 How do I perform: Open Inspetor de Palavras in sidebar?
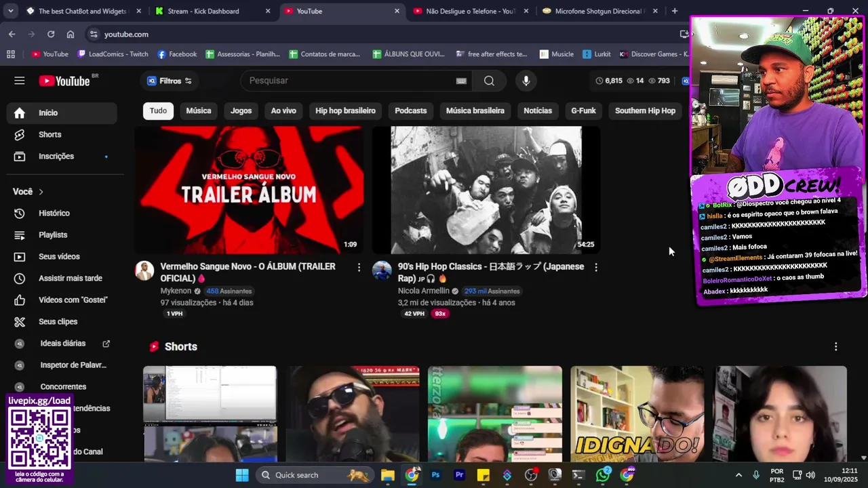pos(62,365)
